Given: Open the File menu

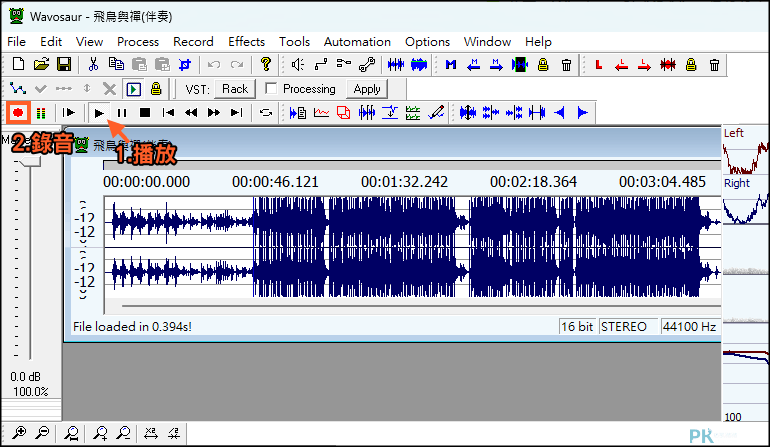Looking at the screenshot, I should coord(16,42).
